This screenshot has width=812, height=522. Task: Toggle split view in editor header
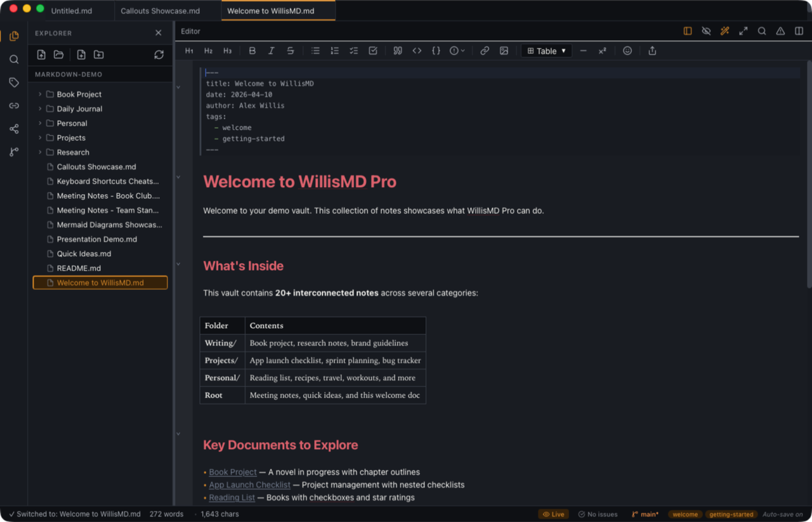pos(799,31)
